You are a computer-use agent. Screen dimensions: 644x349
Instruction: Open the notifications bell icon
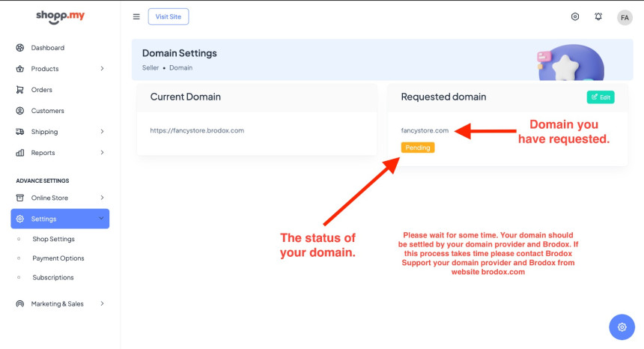pyautogui.click(x=598, y=16)
